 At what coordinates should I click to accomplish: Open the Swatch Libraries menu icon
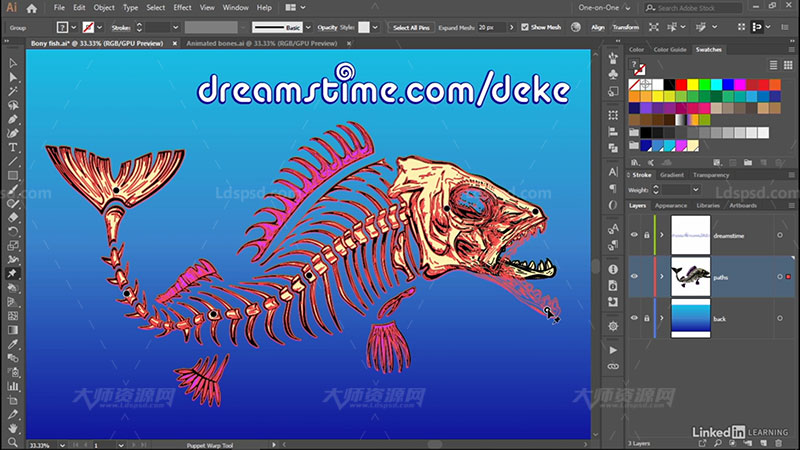[x=635, y=163]
